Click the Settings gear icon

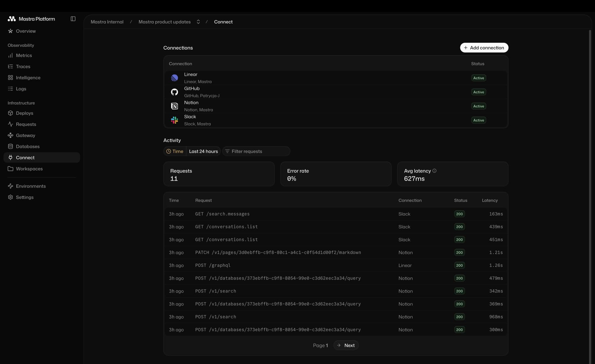click(11, 197)
